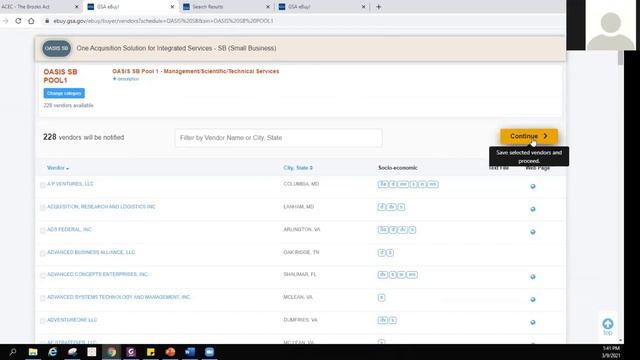Image resolution: width=640 pixels, height=360 pixels.
Task: Open Advanced Systems Technology and Management vendor link
Action: (119, 297)
